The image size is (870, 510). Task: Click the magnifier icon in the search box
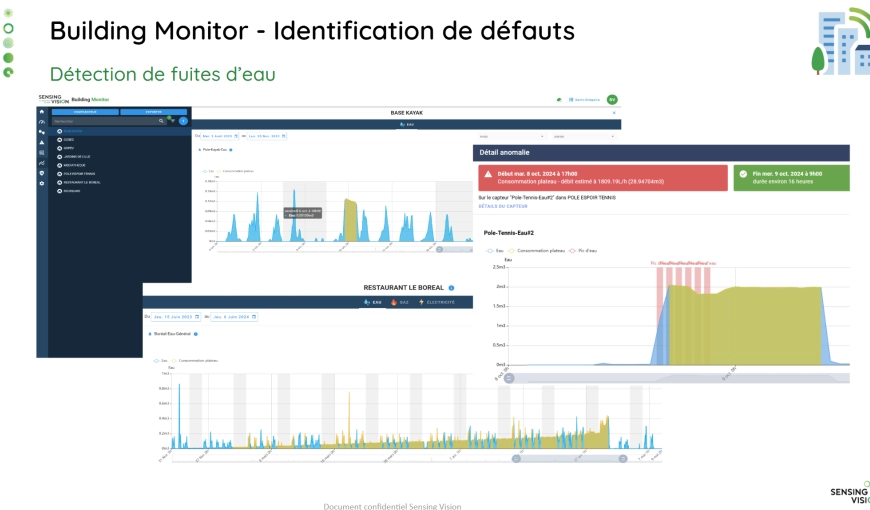[161, 120]
